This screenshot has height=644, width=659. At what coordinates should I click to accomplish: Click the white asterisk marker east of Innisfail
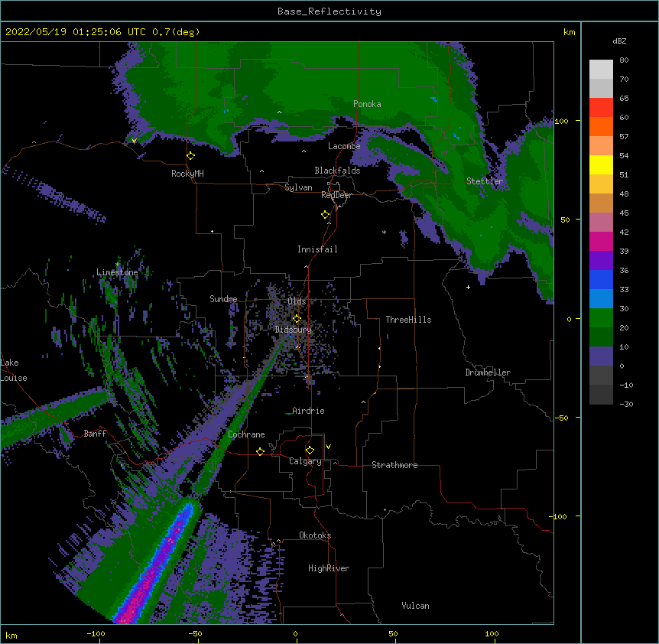[x=384, y=232]
